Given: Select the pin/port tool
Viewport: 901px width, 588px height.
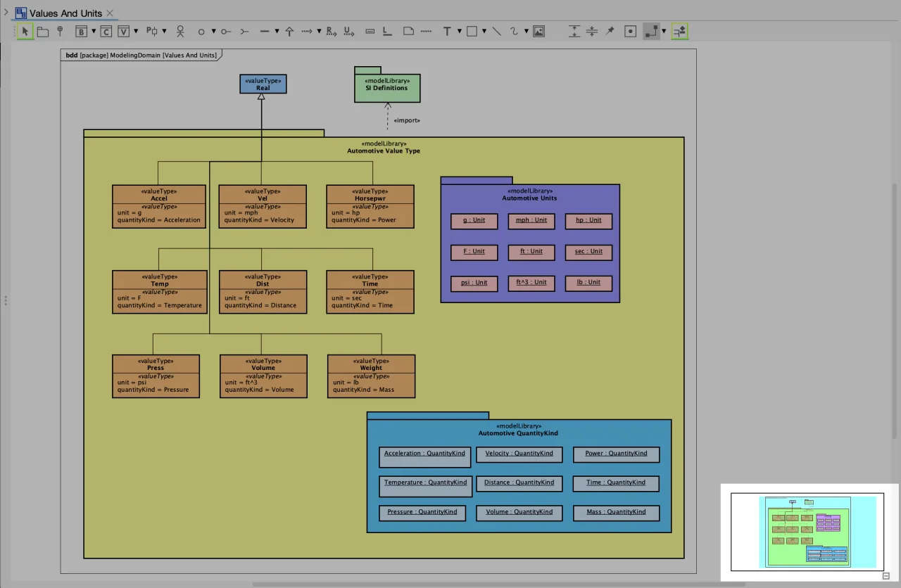Looking at the screenshot, I should [x=60, y=31].
